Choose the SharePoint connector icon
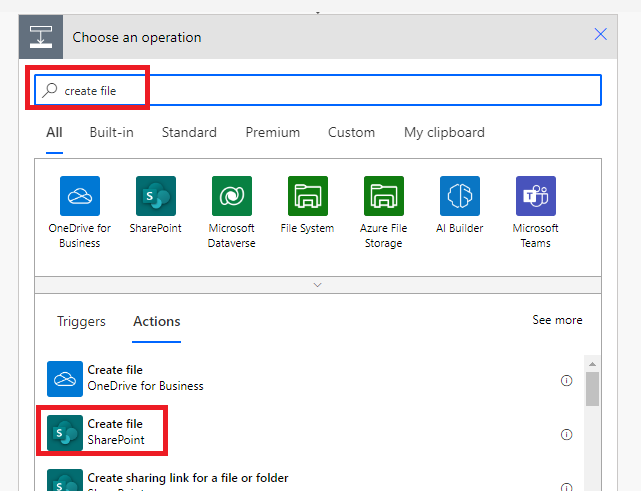The image size is (641, 491). pos(155,196)
